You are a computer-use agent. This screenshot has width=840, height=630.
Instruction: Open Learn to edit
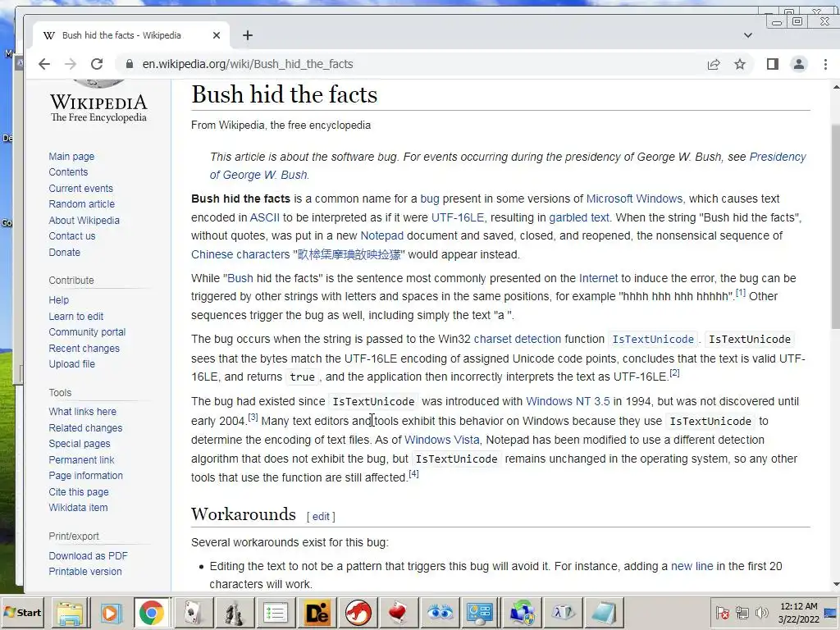pos(76,317)
